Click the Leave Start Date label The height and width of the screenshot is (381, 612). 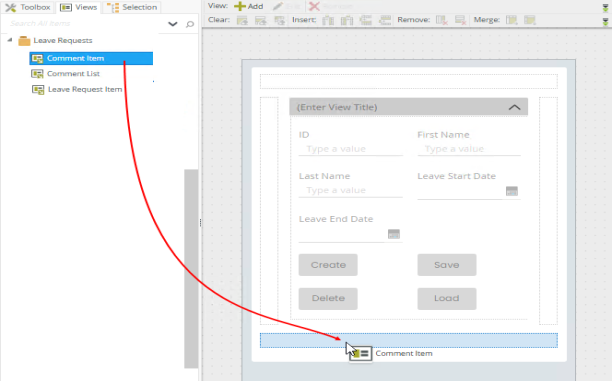click(x=456, y=176)
